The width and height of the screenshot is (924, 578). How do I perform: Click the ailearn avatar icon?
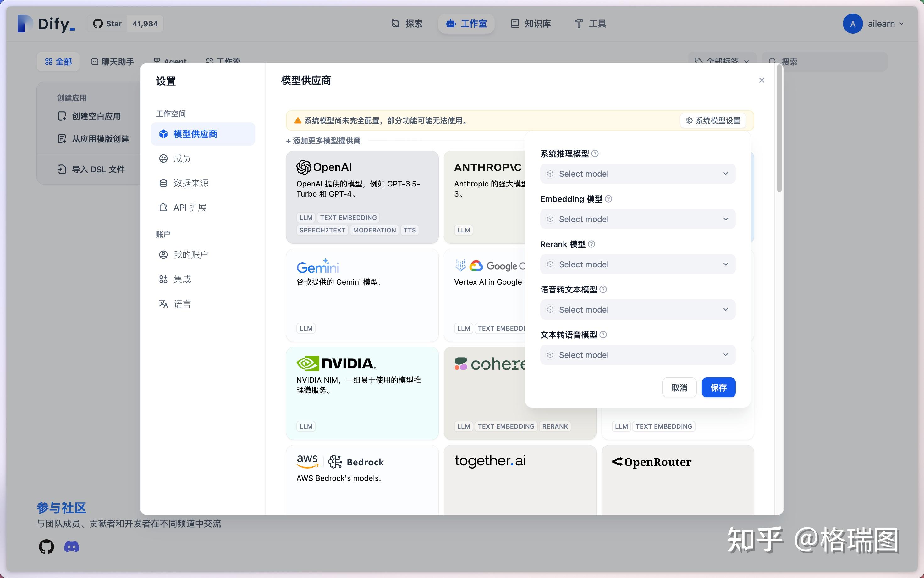pyautogui.click(x=853, y=24)
